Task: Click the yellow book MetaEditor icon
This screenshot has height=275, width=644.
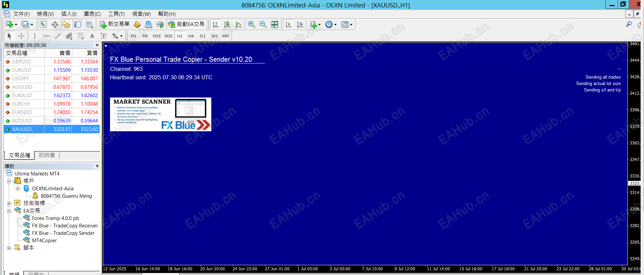Action: 137,24
